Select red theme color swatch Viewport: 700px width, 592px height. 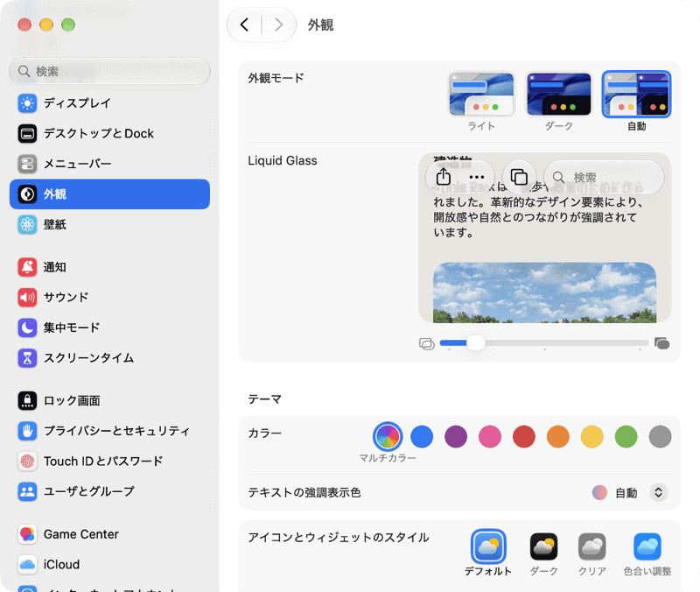pos(524,436)
